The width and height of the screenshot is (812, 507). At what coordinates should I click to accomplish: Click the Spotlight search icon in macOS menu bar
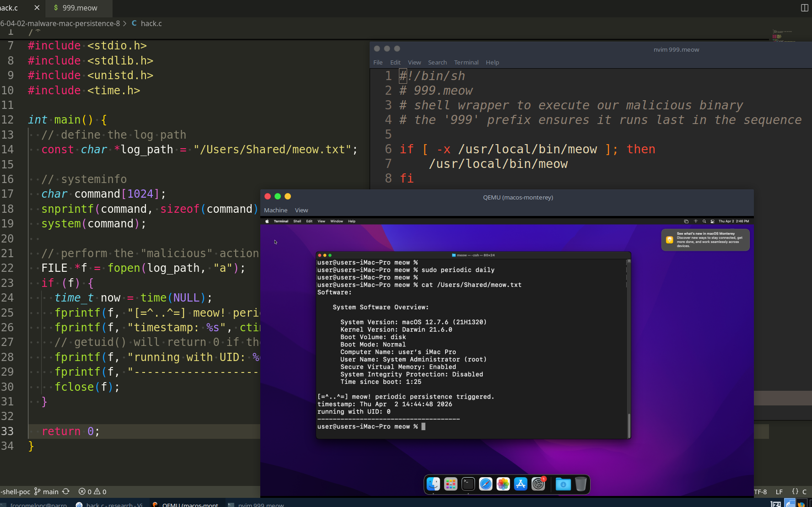(704, 221)
